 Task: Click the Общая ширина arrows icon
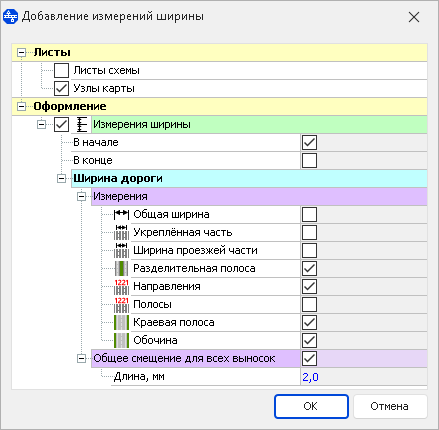coord(121,214)
